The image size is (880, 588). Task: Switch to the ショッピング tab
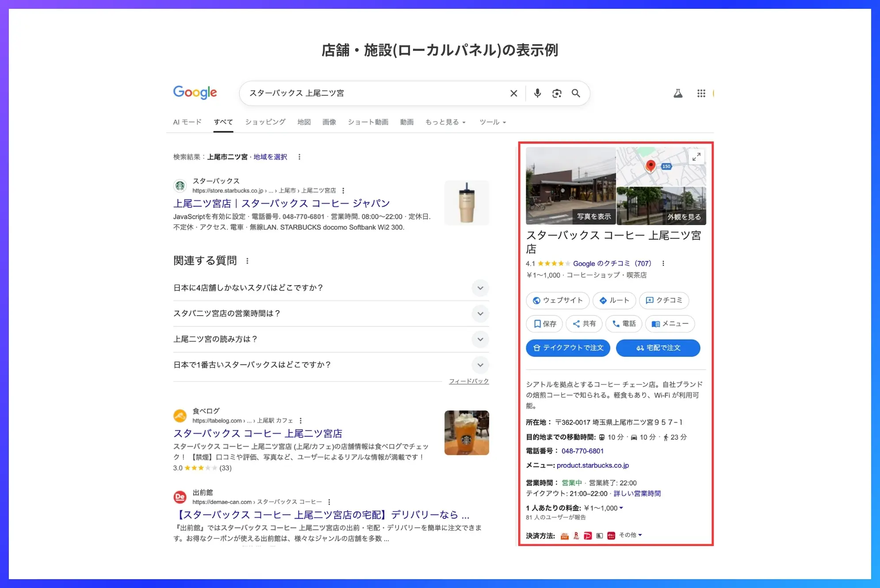click(x=264, y=122)
